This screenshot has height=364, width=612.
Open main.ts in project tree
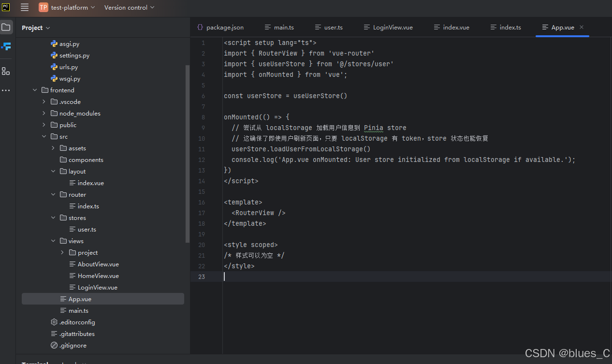(78, 311)
